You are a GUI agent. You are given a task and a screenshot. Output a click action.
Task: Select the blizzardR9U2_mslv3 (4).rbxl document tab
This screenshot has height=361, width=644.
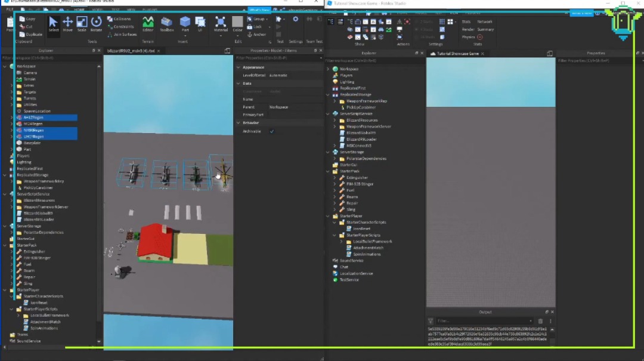(131, 51)
